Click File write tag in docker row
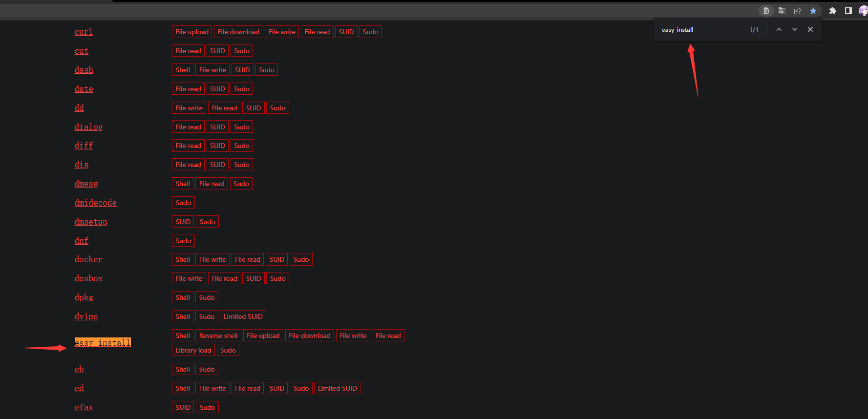 [212, 259]
